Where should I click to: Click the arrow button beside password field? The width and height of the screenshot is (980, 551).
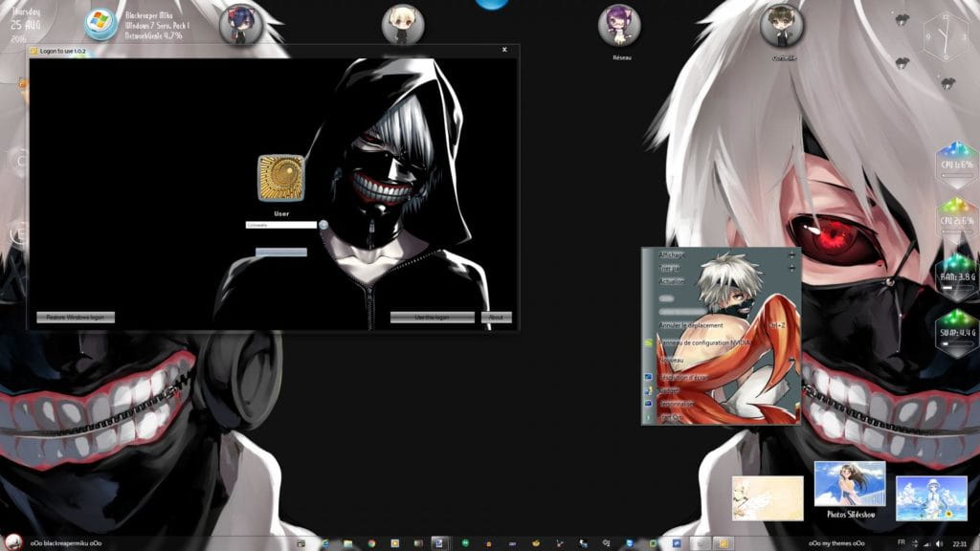pos(323,225)
